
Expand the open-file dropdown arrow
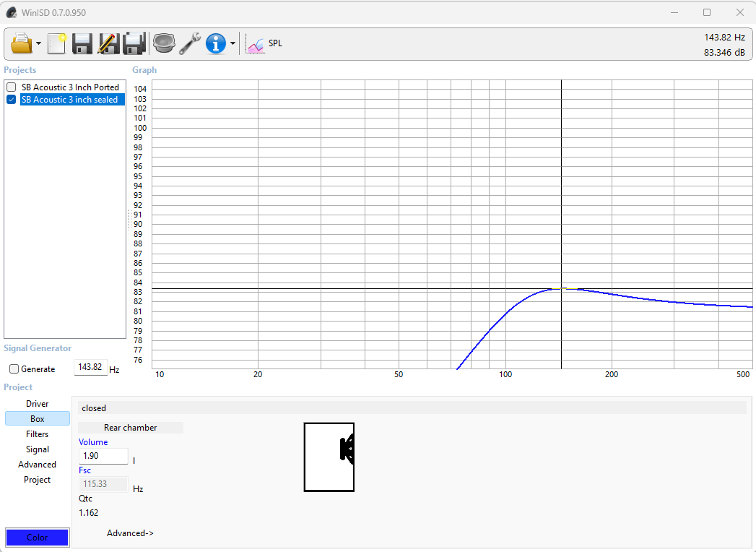[38, 43]
